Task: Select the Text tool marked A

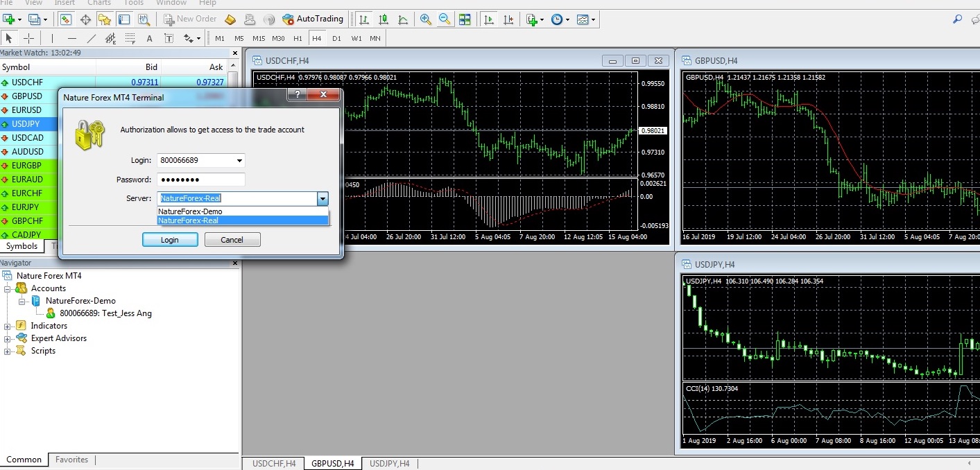Action: tap(149, 38)
